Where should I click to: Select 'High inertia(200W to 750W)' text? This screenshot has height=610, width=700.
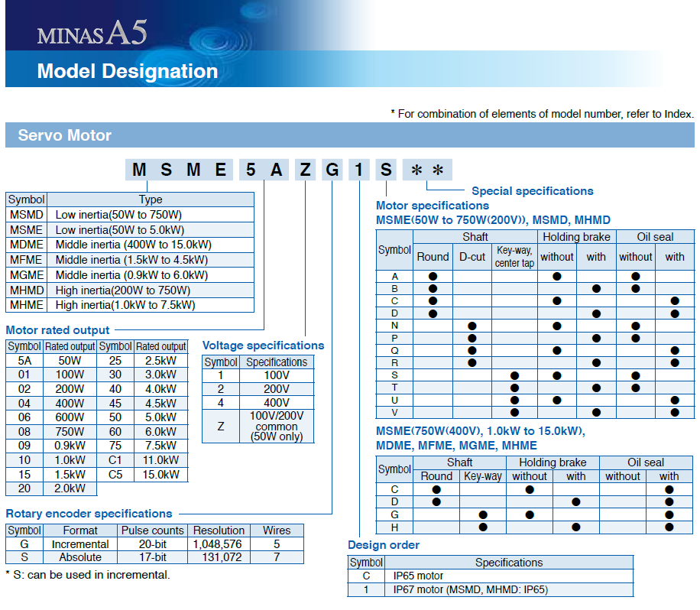click(x=123, y=290)
